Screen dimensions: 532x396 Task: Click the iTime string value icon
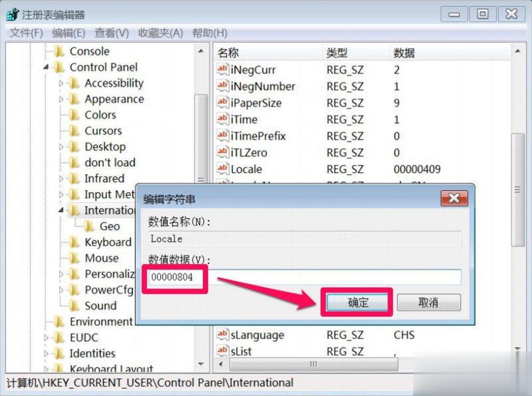click(222, 119)
